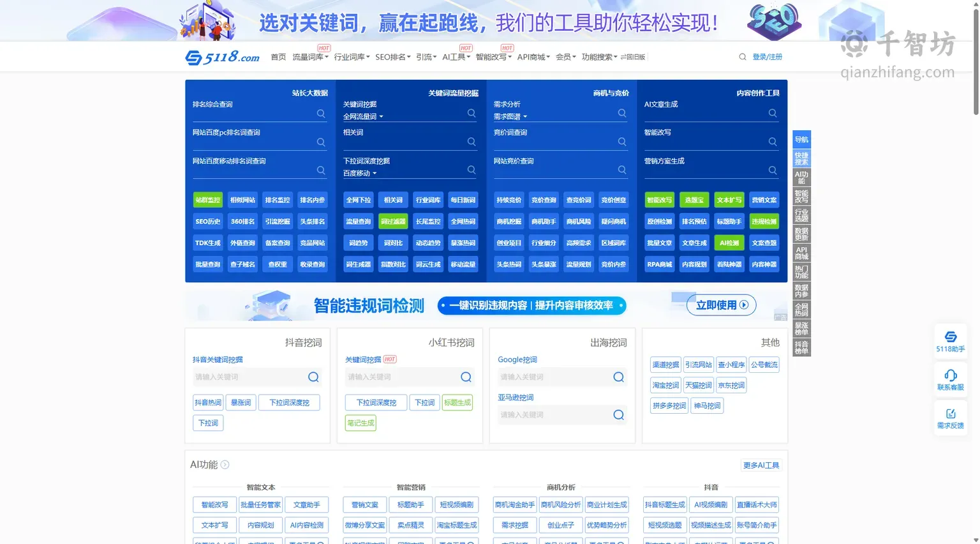Expand the 需求图谱 dropdown
Viewport: 980px width, 544px height.
(x=510, y=117)
